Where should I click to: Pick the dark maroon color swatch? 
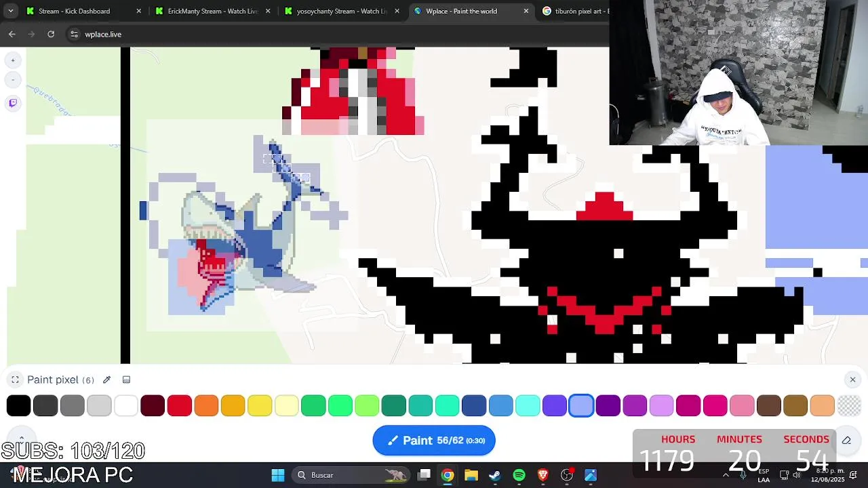(153, 405)
